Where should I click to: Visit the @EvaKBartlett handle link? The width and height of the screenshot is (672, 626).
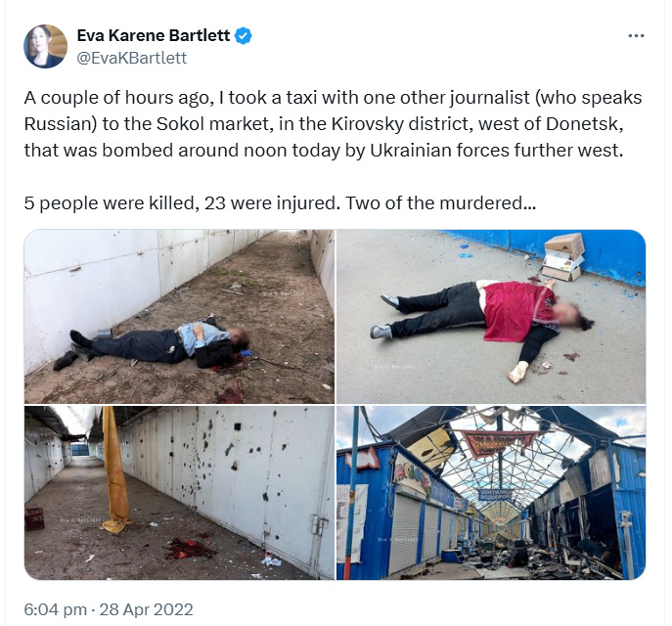pos(132,58)
